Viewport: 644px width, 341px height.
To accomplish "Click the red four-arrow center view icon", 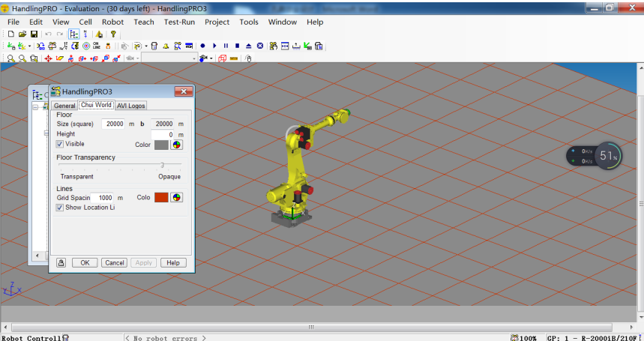I will coord(48,58).
